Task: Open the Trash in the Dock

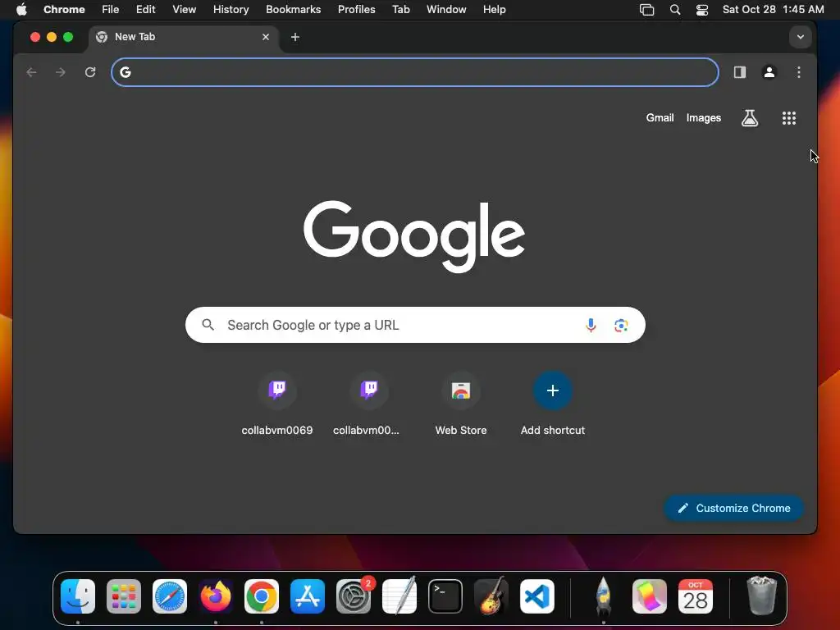Action: tap(761, 596)
